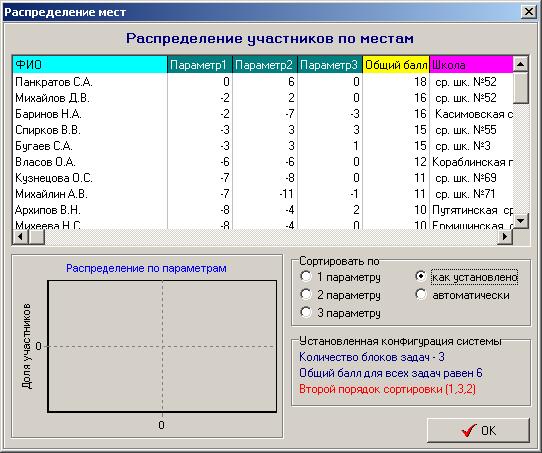Screen dimensions: 542x453
Task: Click the Параметр2 column header
Action: pos(265,65)
